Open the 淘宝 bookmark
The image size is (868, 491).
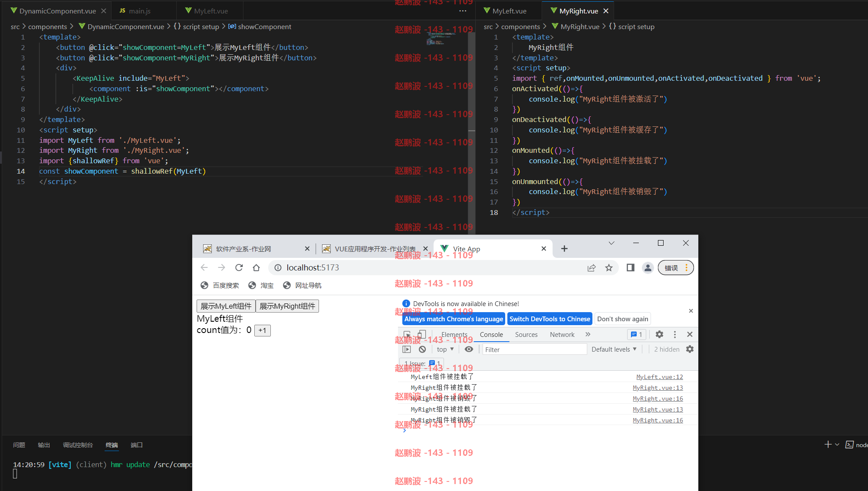261,285
